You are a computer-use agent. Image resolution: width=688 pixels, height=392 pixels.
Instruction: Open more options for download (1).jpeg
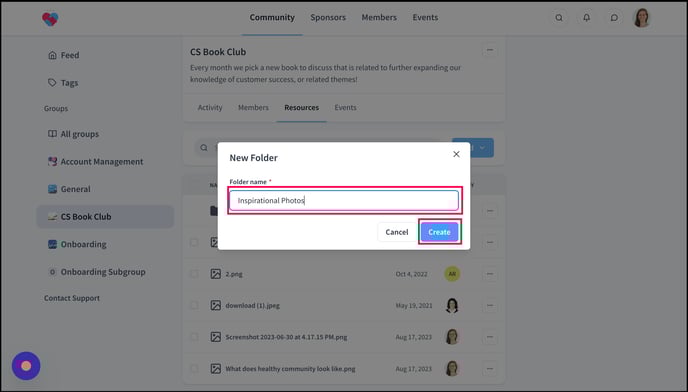[x=490, y=306]
